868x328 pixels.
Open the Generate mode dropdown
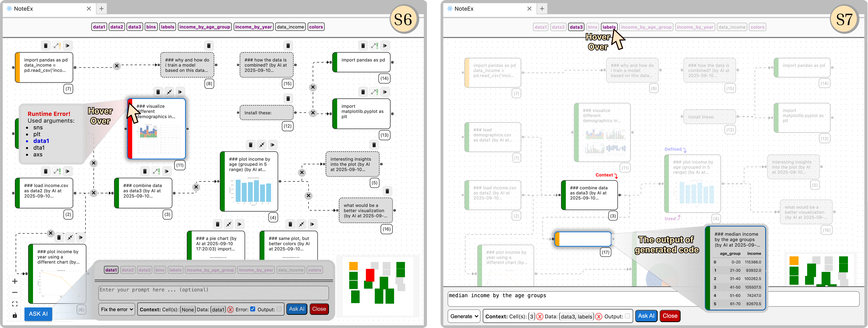pyautogui.click(x=464, y=316)
